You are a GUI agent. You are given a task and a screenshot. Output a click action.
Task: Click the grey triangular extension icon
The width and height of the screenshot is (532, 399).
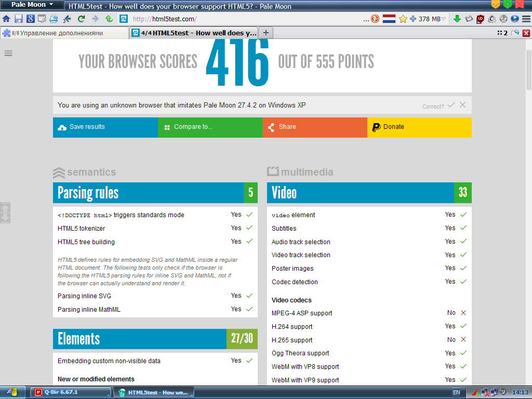pos(491,19)
